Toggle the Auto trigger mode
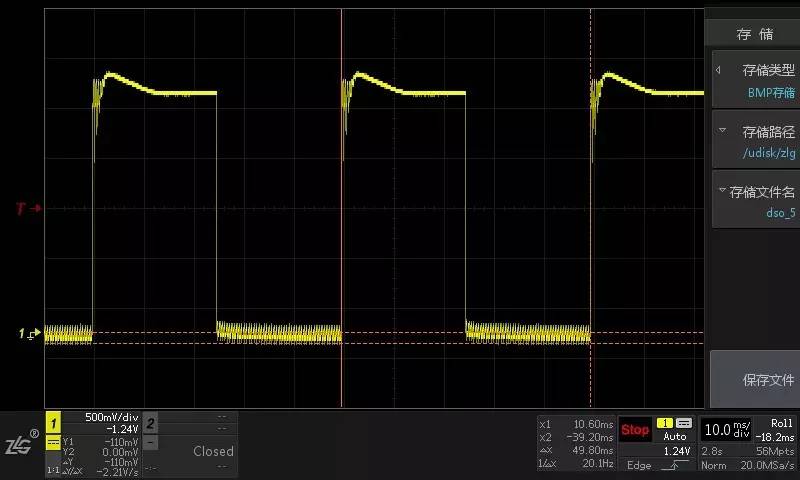The width and height of the screenshot is (800, 480). point(674,437)
